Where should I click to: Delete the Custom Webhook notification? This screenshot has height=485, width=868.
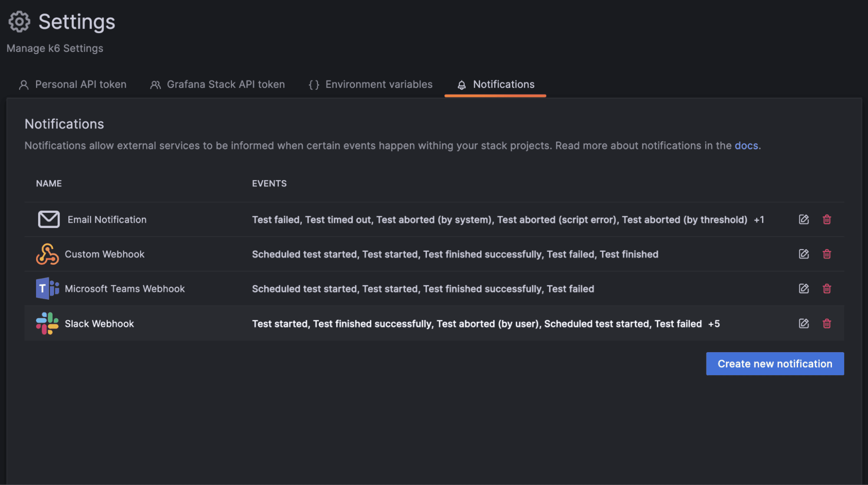[x=827, y=254]
